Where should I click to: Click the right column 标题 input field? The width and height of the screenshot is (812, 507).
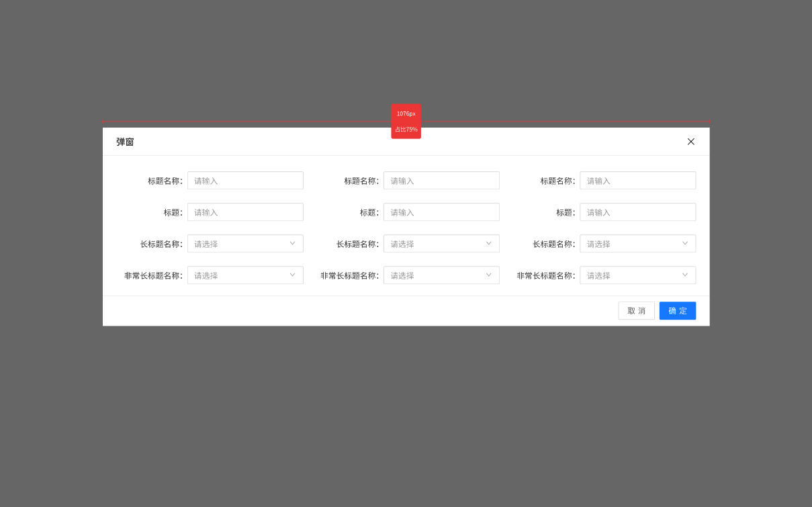(637, 212)
